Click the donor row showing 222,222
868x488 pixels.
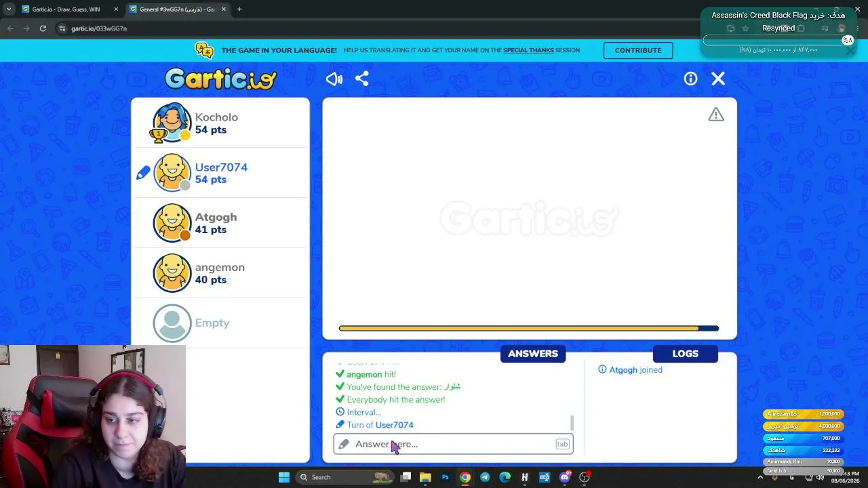pyautogui.click(x=804, y=451)
